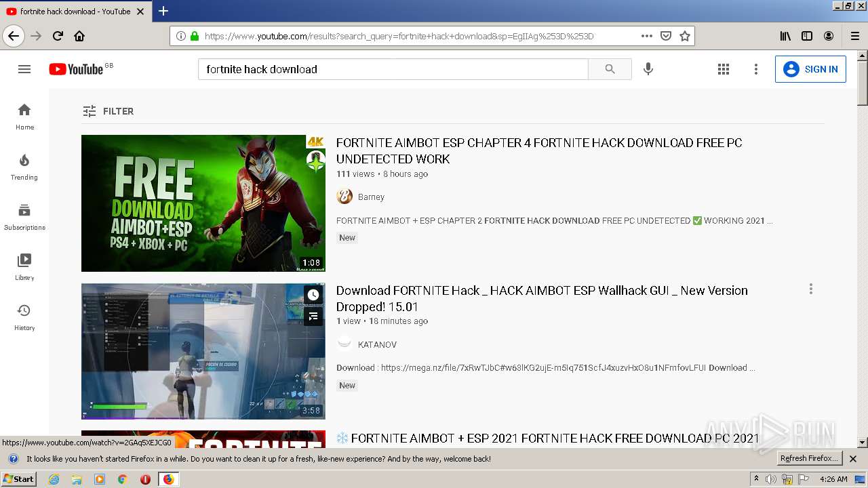The width and height of the screenshot is (868, 488).
Task: Expand the search FILTER options
Action: pyautogui.click(x=108, y=111)
